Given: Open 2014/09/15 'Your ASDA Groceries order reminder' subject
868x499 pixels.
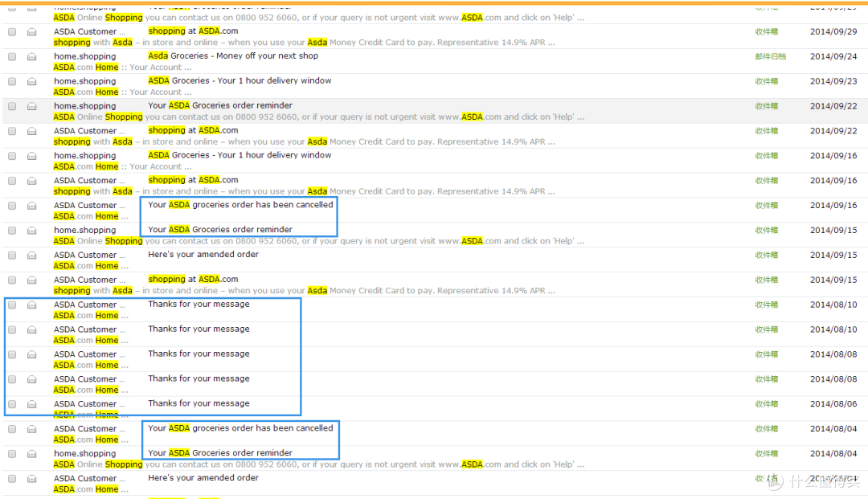Looking at the screenshot, I should (x=220, y=230).
